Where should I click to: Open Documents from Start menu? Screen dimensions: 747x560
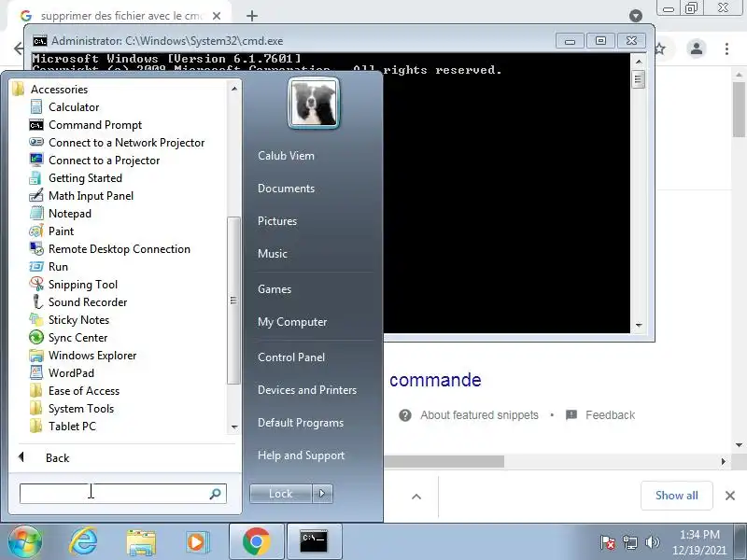tap(287, 189)
